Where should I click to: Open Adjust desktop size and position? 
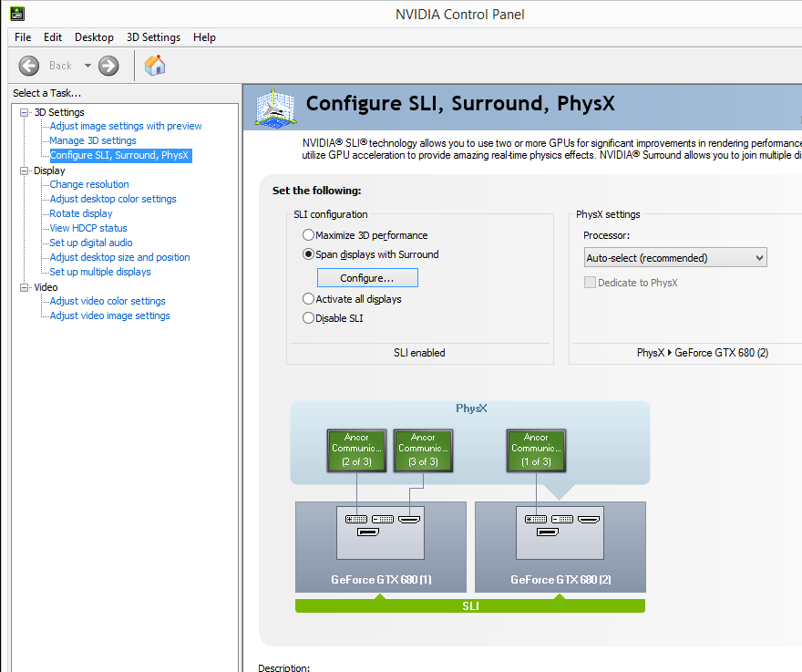click(119, 257)
